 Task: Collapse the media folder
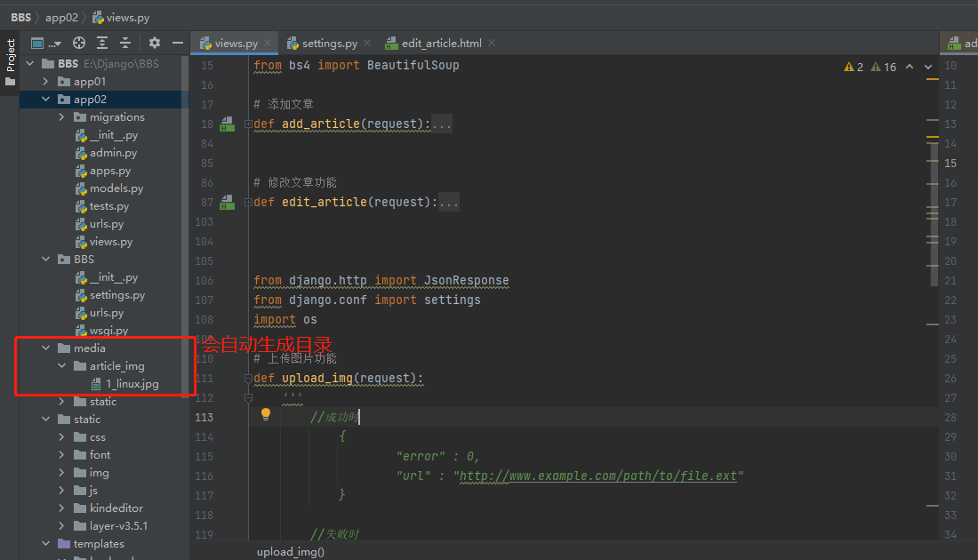pyautogui.click(x=45, y=348)
